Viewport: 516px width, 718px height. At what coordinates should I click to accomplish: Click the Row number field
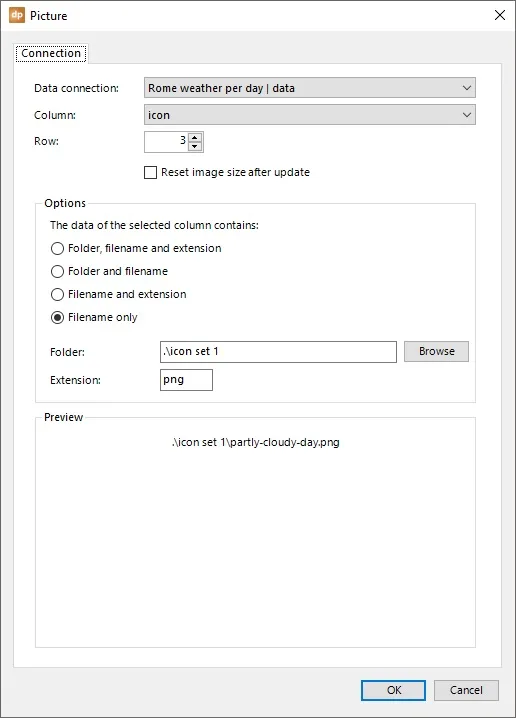[166, 141]
